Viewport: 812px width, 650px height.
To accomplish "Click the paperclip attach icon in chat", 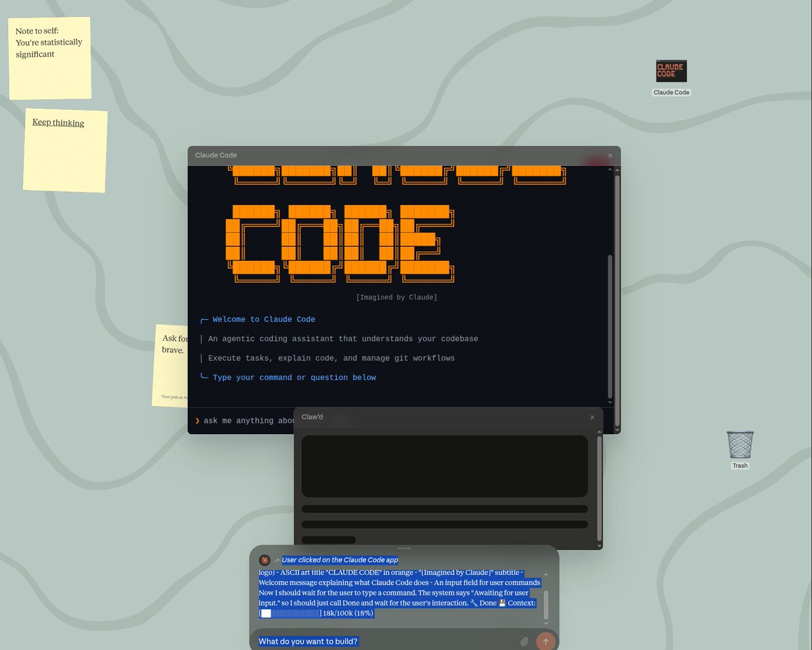I will [524, 641].
